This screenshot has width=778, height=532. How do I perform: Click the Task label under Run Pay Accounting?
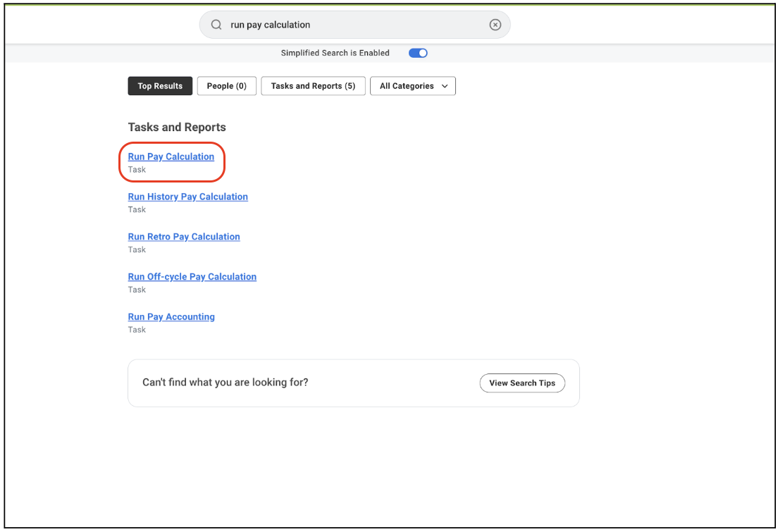click(x=137, y=330)
